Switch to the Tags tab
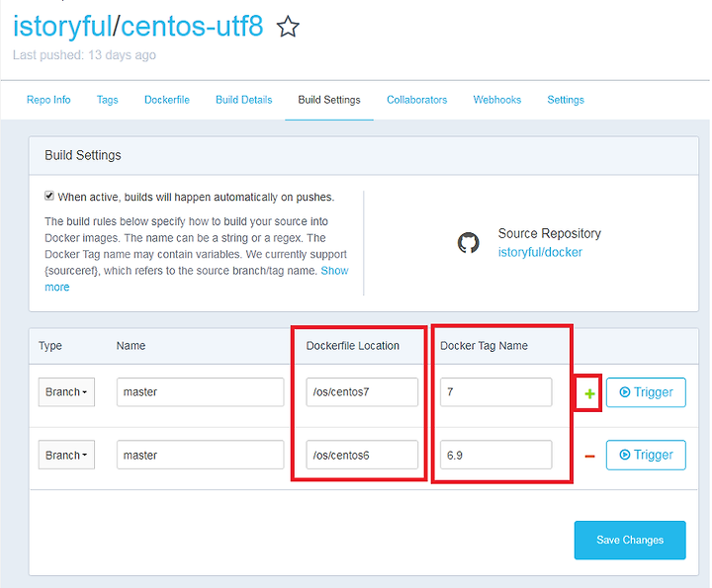 (x=107, y=100)
